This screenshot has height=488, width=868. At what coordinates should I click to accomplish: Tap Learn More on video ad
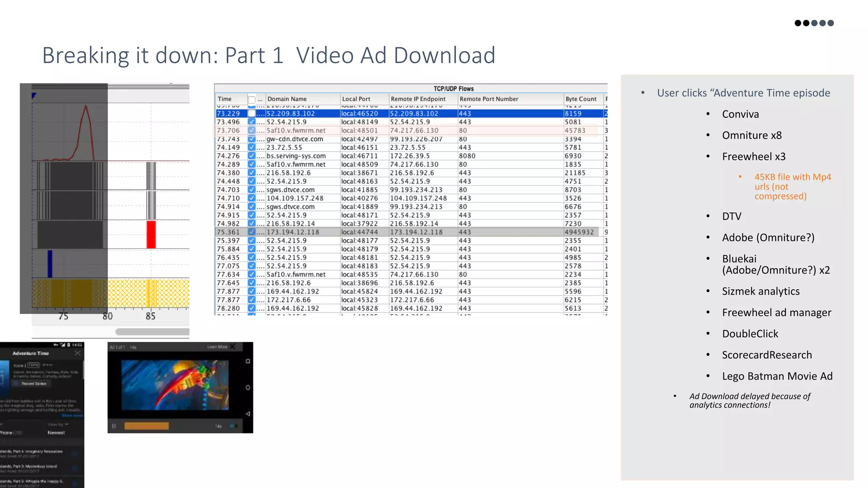(x=217, y=347)
